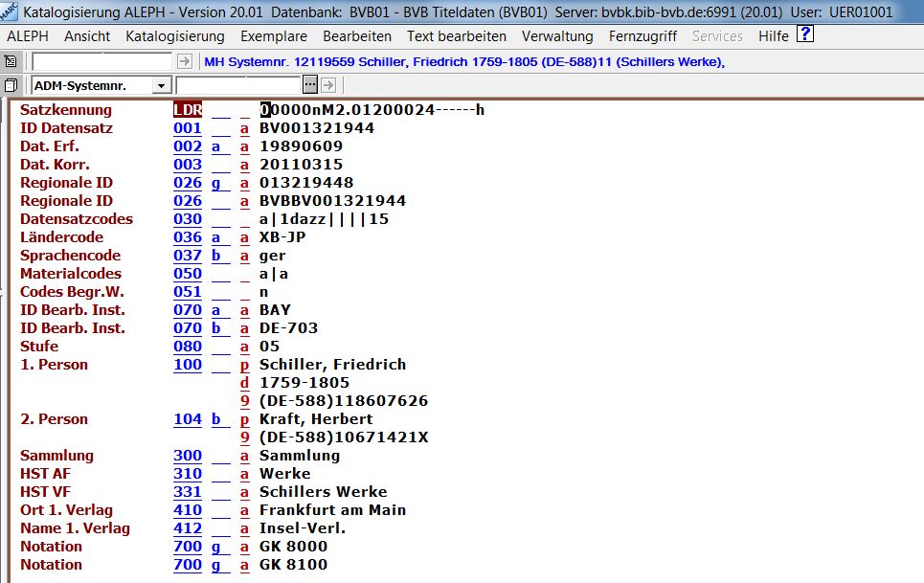Click field tag 410 for Ort 1. Verlag
This screenshot has height=583, width=924.
[188, 510]
